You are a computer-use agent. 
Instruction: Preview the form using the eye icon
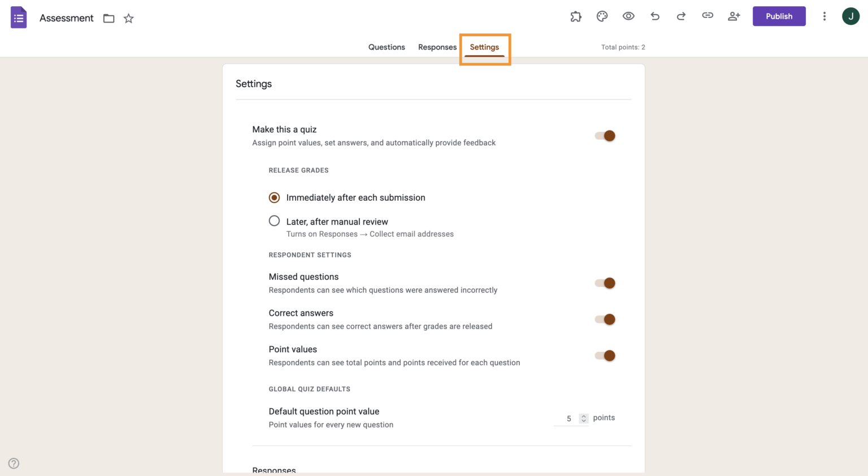(628, 16)
